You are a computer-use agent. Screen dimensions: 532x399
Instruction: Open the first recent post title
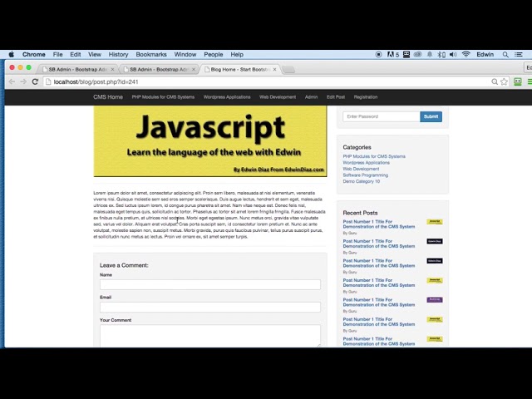[x=379, y=224]
